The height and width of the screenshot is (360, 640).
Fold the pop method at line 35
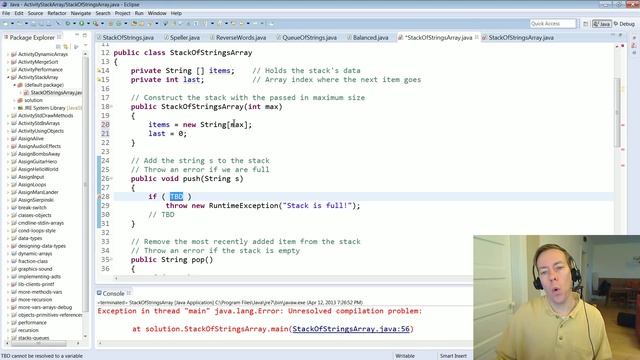pyautogui.click(x=111, y=260)
